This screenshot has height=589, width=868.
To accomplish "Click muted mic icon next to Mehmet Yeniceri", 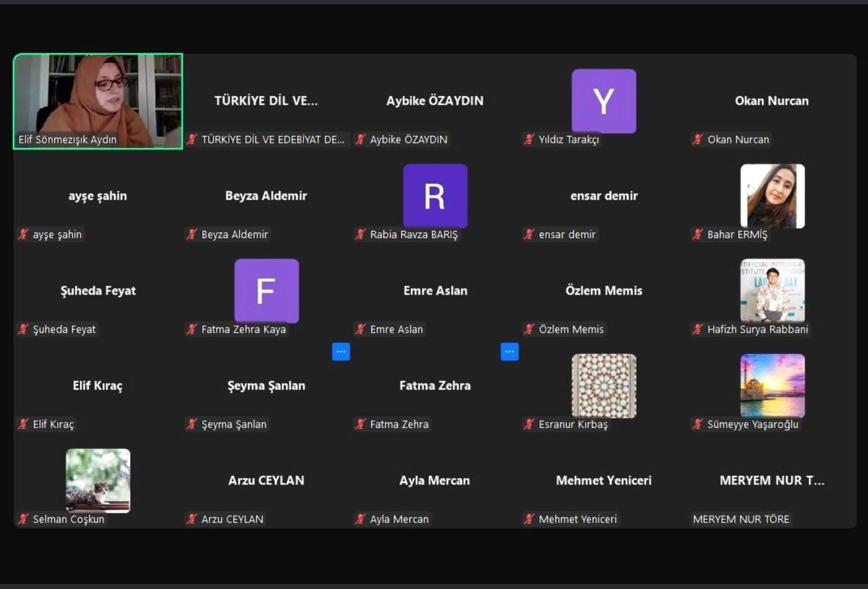I will (529, 519).
